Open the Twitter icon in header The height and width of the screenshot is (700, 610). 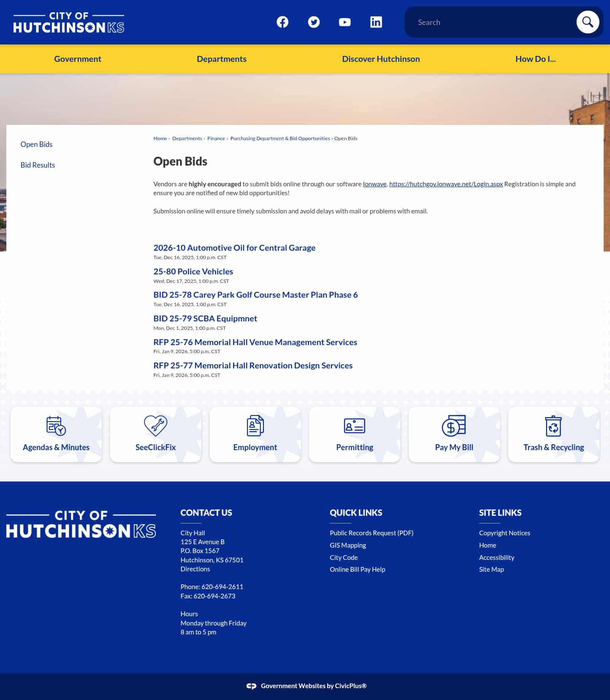coord(314,22)
